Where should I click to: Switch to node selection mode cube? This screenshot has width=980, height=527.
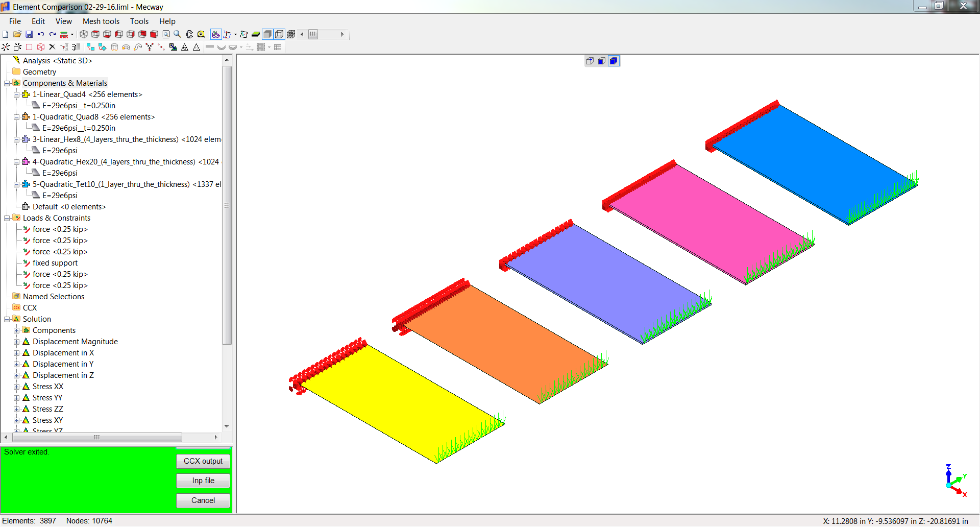tap(590, 61)
